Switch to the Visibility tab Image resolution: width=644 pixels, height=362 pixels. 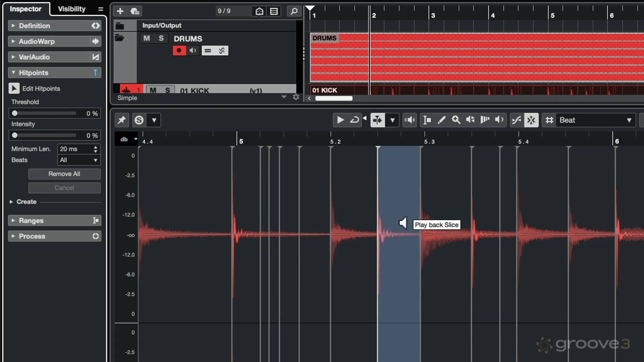pyautogui.click(x=71, y=9)
